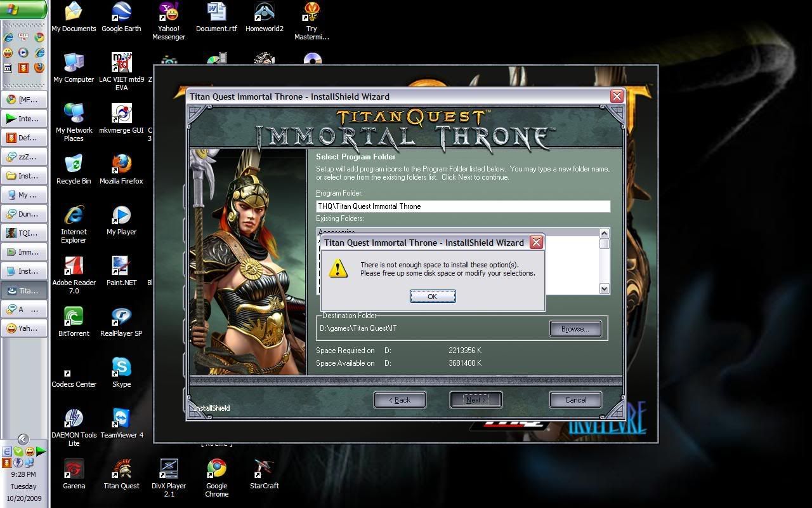Launch Firefox from quick launch bar

[x=39, y=67]
